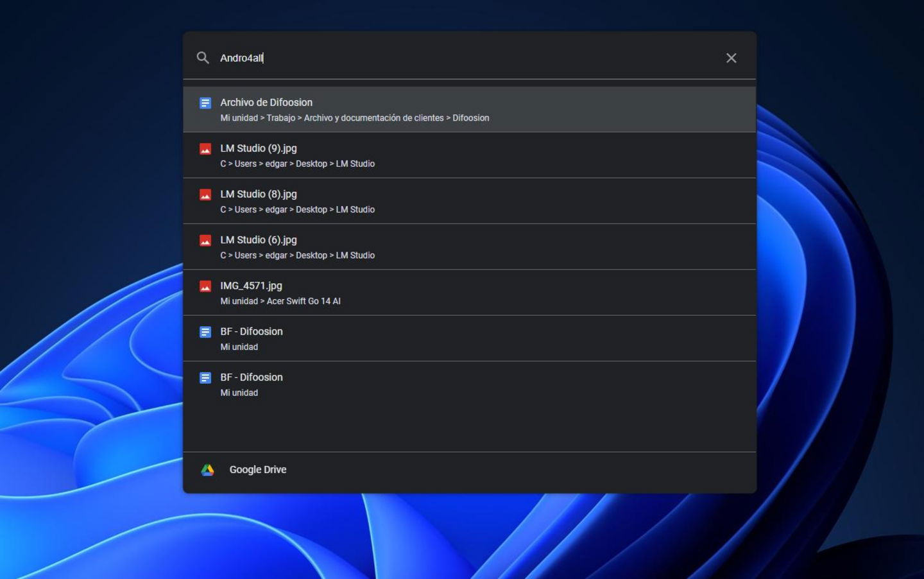
Task: Click the magnifying glass search icon
Action: (203, 58)
